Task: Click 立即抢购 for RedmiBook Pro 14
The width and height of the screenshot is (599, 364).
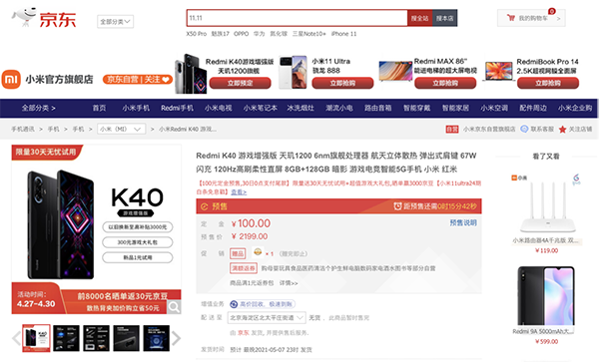Action: (x=548, y=83)
